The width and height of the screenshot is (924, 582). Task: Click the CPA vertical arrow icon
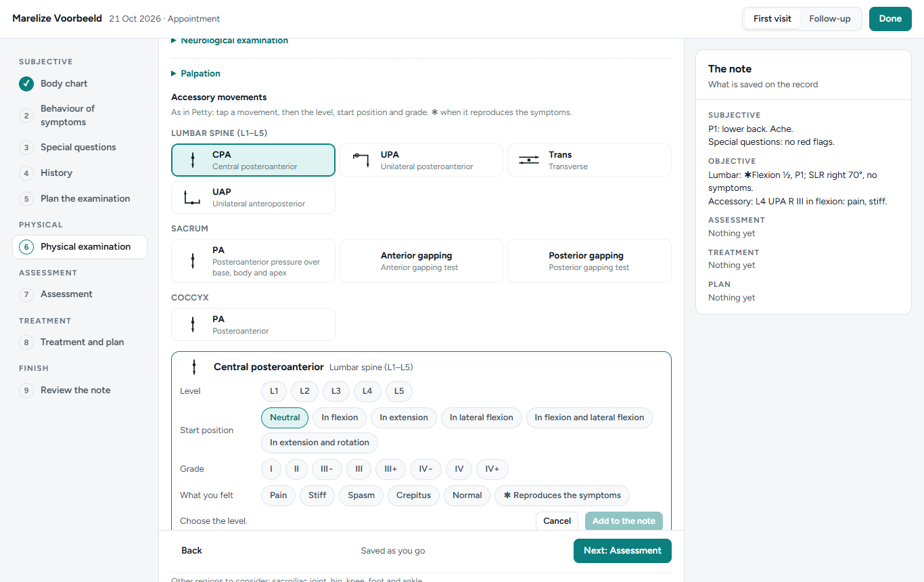pos(193,160)
